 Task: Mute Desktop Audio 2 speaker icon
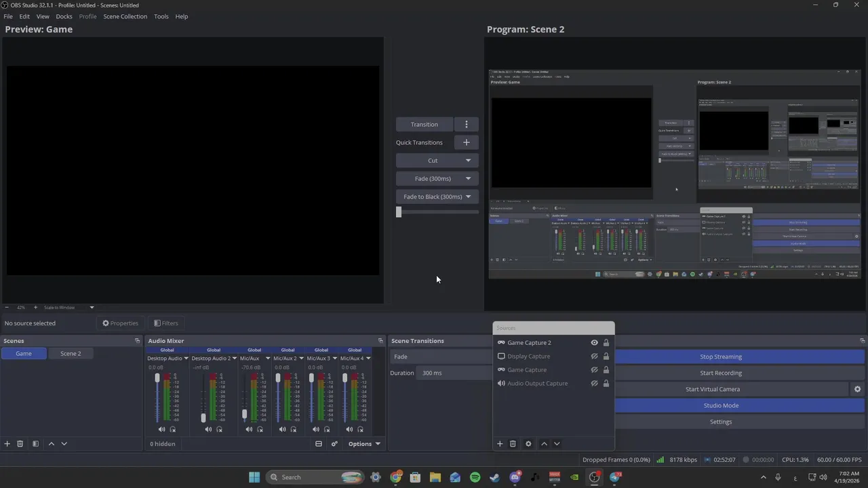[208, 429]
